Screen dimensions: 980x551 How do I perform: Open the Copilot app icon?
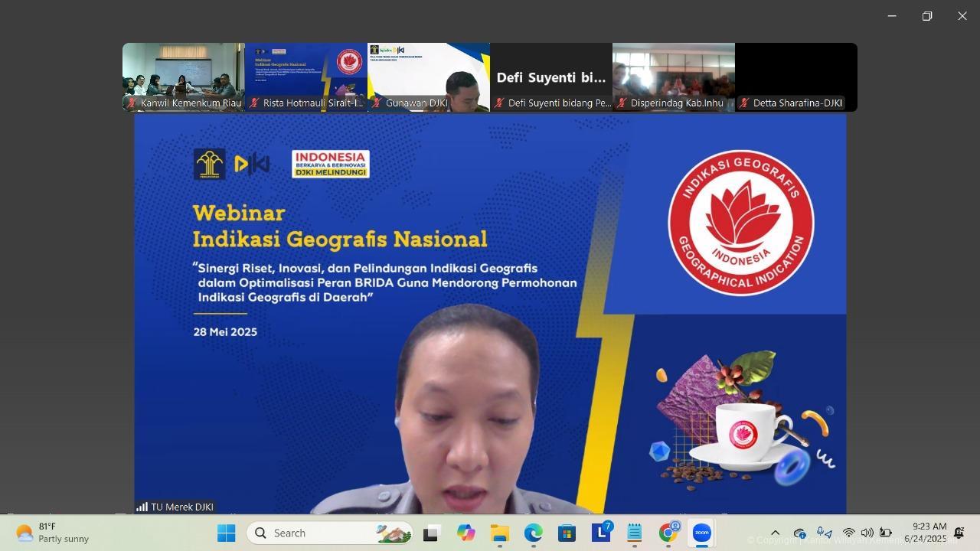465,533
